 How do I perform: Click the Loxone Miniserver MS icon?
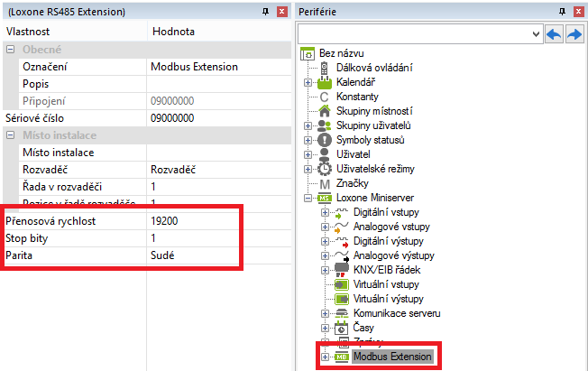point(325,198)
